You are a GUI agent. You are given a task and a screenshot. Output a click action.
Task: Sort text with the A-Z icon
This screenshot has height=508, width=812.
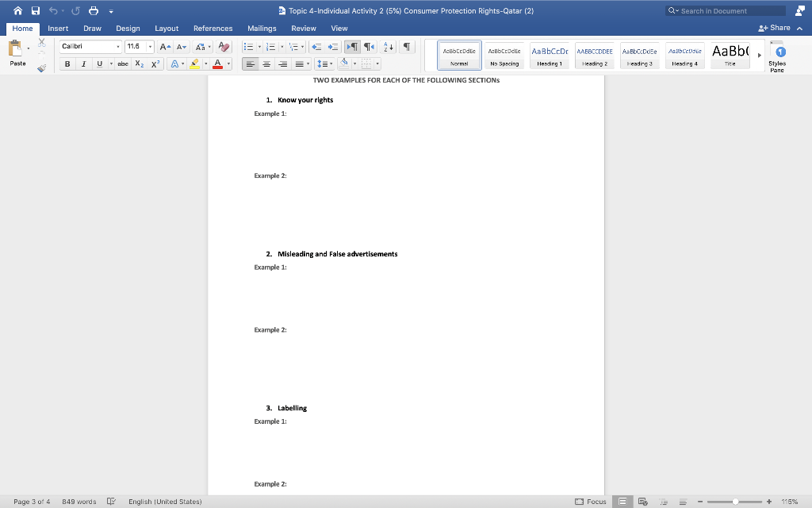click(388, 47)
